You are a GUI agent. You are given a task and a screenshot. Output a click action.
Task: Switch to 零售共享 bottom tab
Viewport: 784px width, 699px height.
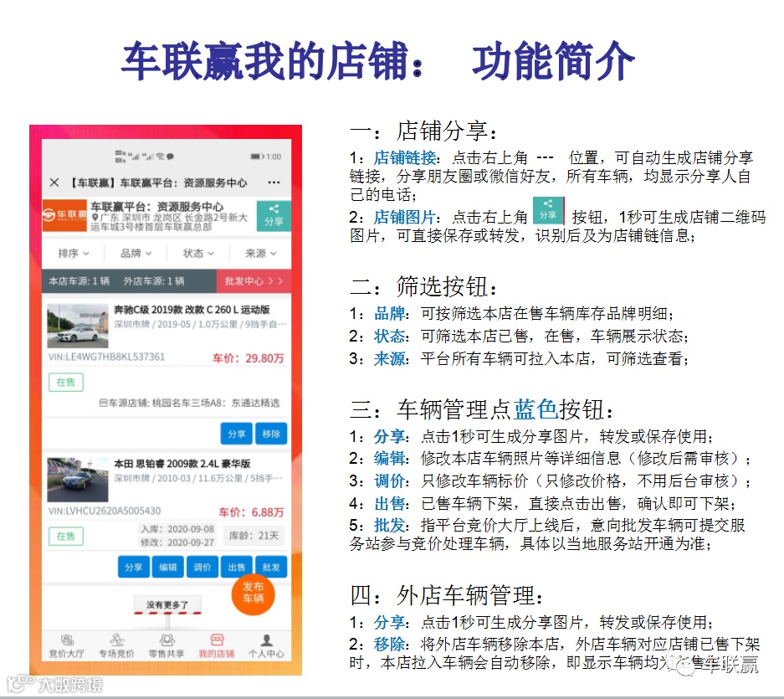pos(167,646)
